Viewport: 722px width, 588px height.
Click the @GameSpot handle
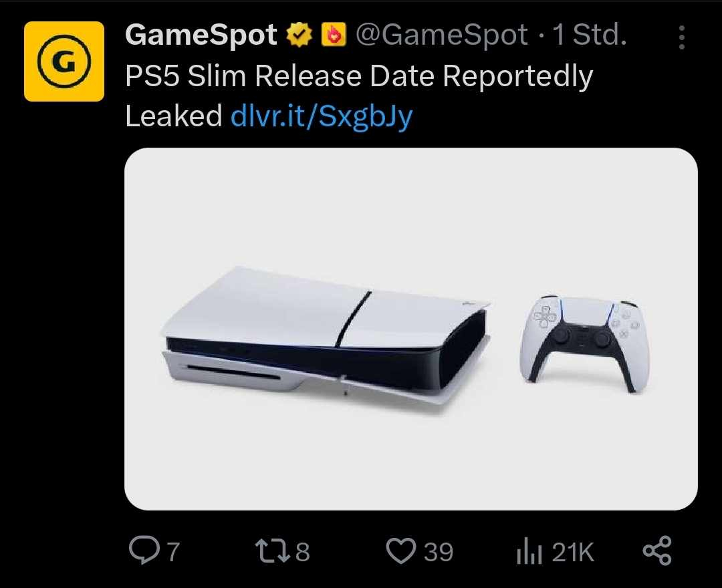pos(441,35)
